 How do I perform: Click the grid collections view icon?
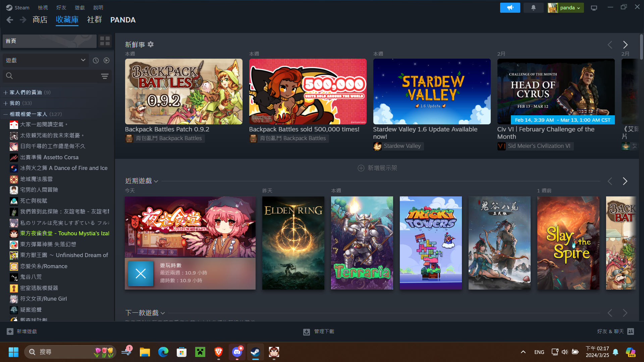(x=105, y=41)
